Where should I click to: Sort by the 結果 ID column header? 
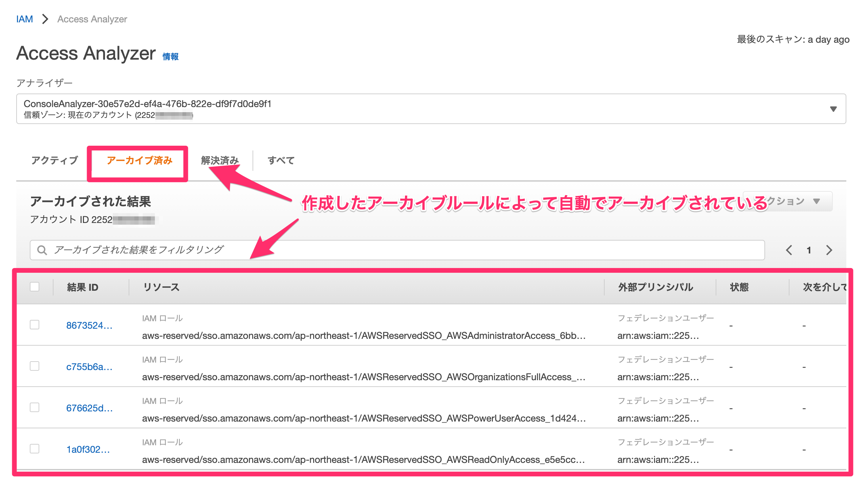[x=83, y=287]
